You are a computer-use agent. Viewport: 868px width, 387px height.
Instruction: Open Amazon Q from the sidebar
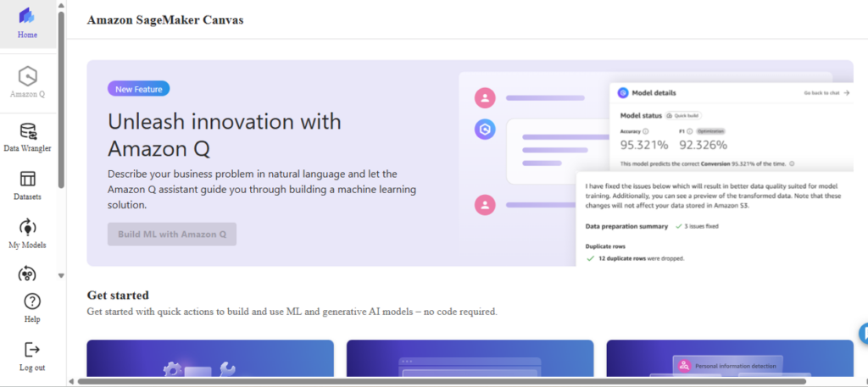point(27,82)
